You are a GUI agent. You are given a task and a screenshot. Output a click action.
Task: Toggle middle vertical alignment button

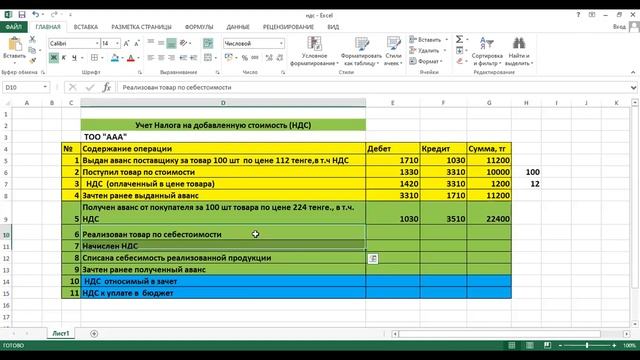tap(161, 43)
